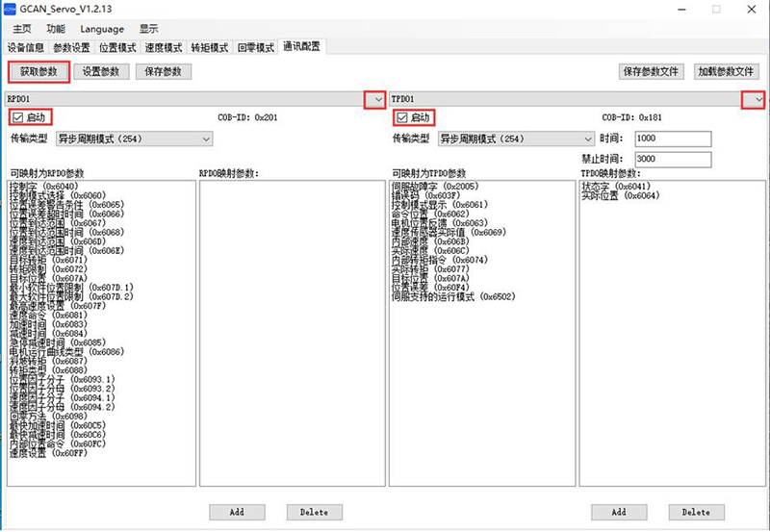Click the GCAN Servo app icon in title bar
Viewport: 770px width, 532px height.
click(9, 9)
